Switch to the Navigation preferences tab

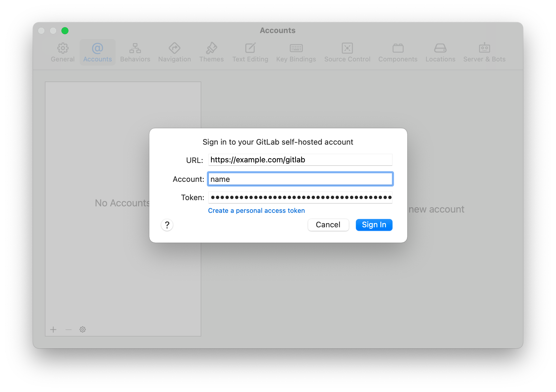pos(174,52)
